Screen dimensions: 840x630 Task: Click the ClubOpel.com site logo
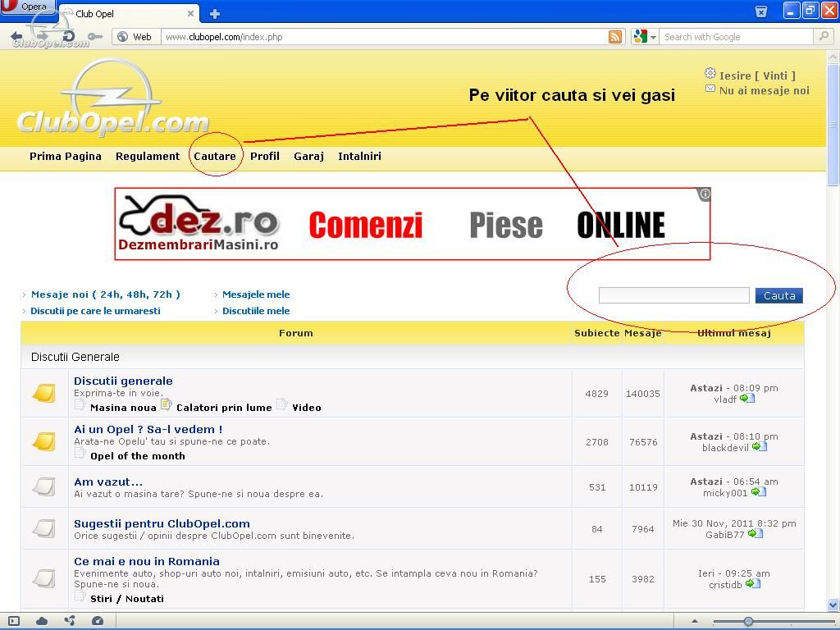click(113, 99)
